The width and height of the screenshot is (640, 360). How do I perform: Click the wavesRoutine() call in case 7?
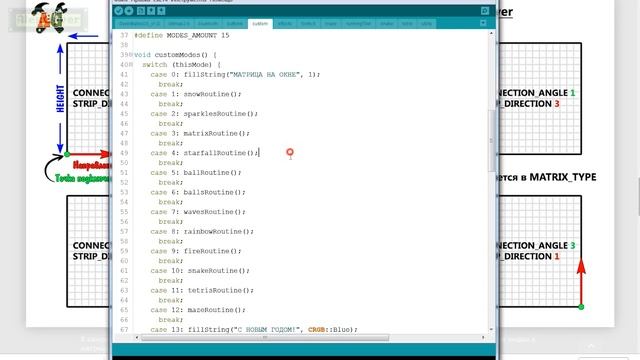(x=214, y=212)
